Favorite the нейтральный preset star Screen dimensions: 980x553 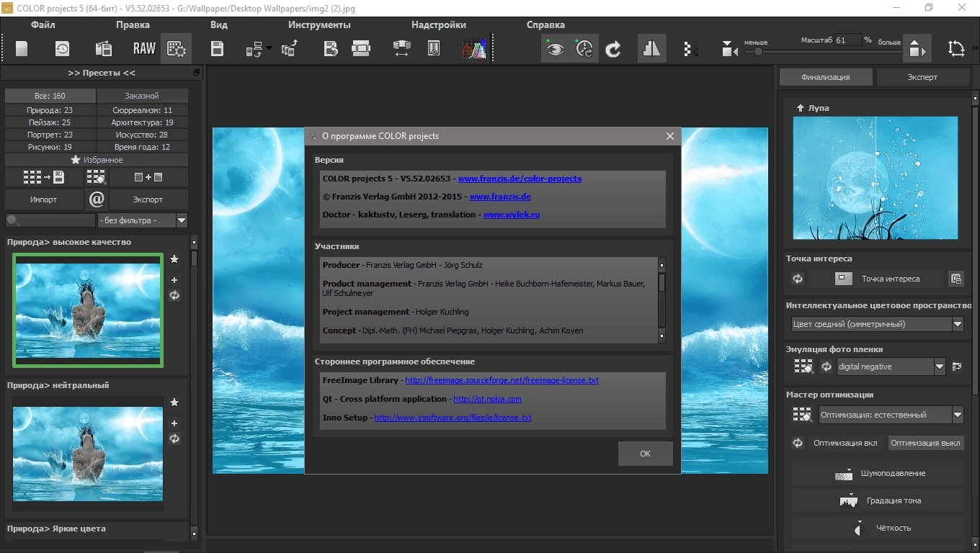pos(174,403)
